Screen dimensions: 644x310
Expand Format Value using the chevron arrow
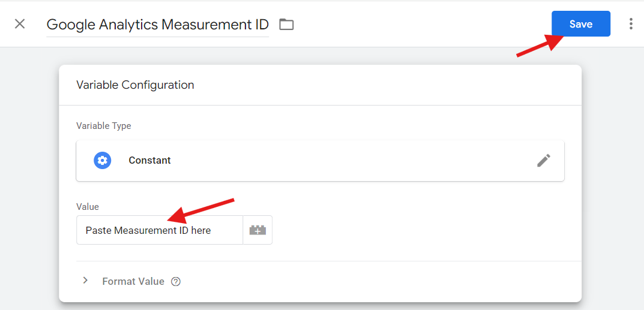click(x=85, y=281)
